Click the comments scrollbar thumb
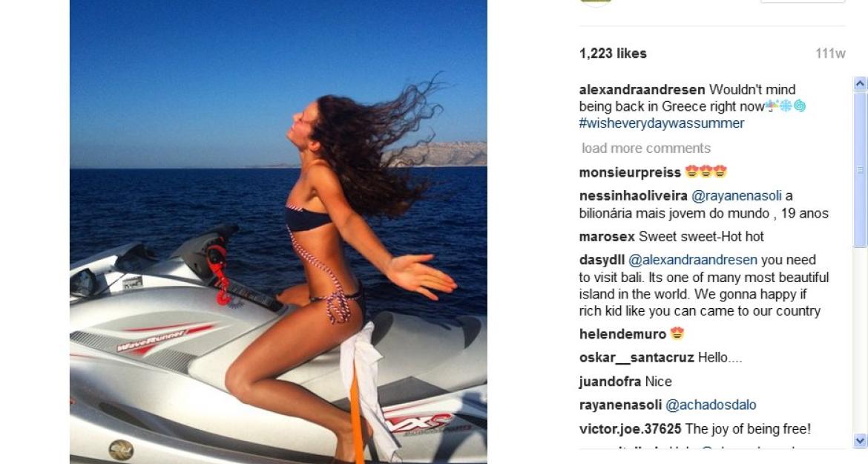Viewport: 868px width, 464px height. (x=860, y=169)
